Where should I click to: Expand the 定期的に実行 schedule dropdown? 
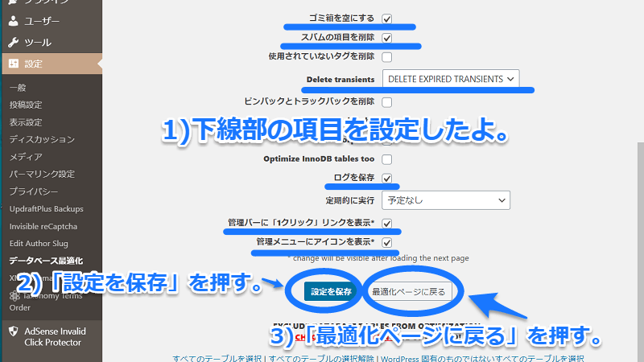(x=445, y=200)
